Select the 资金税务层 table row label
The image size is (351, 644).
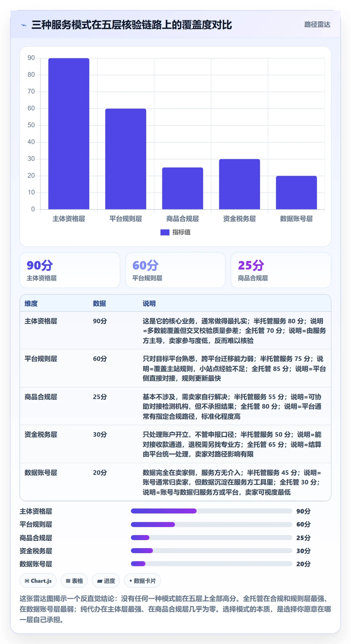click(x=41, y=435)
